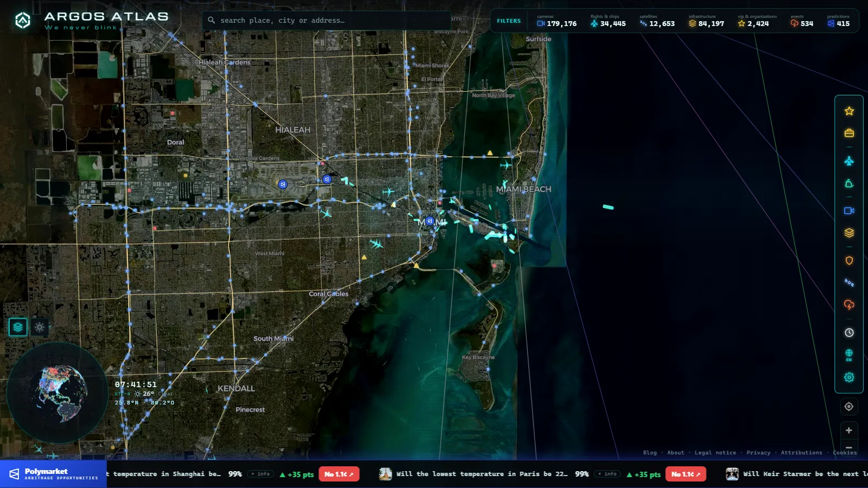
Task: Select the camera layer icon in the sidebar
Action: (x=849, y=211)
